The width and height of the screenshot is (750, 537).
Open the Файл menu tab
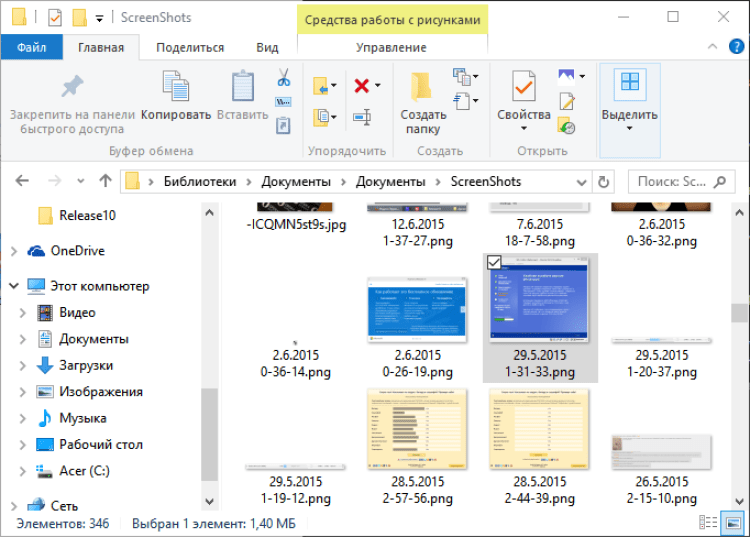pyautogui.click(x=32, y=47)
